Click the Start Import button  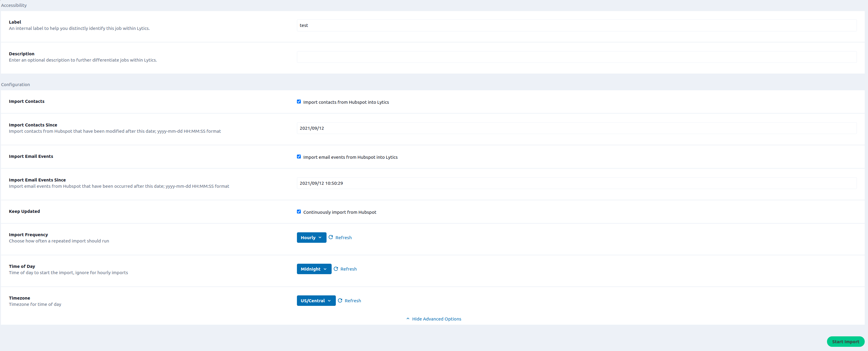pyautogui.click(x=846, y=341)
